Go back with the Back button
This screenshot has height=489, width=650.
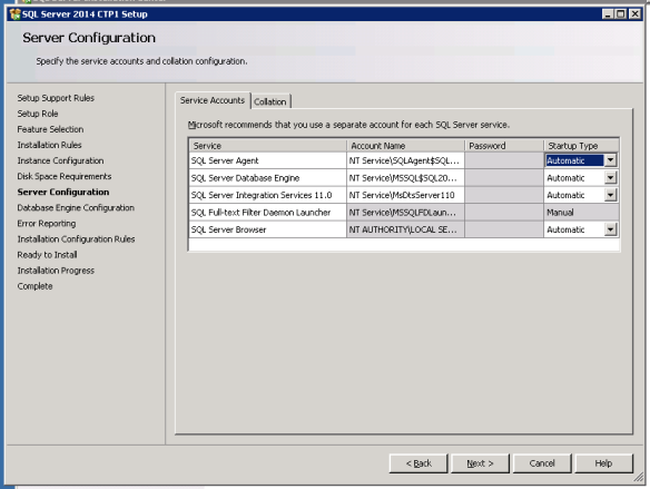tap(419, 463)
